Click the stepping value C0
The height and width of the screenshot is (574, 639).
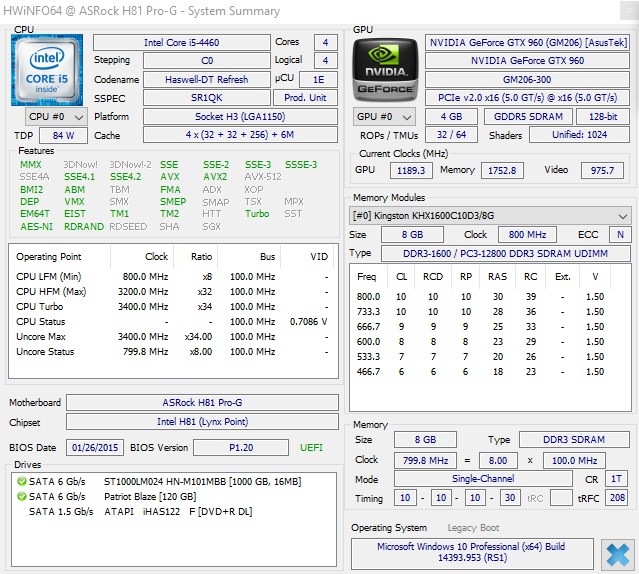[x=207, y=61]
